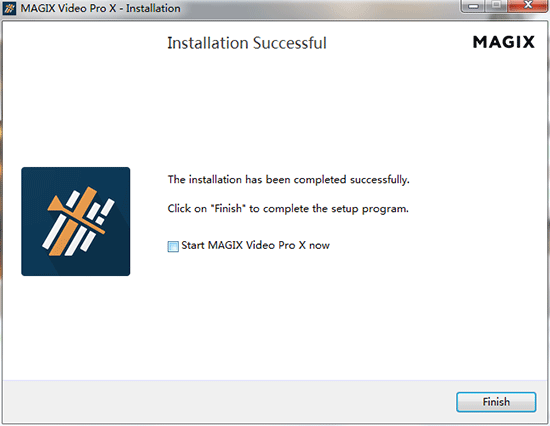The width and height of the screenshot is (550, 426).
Task: Click the disabled maximize window button
Action: tap(496, 6)
